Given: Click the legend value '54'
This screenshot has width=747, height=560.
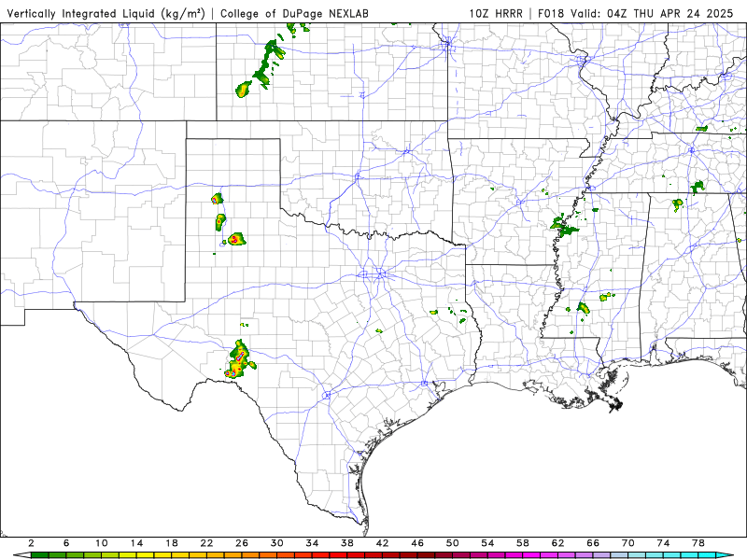Looking at the screenshot, I should [487, 543].
